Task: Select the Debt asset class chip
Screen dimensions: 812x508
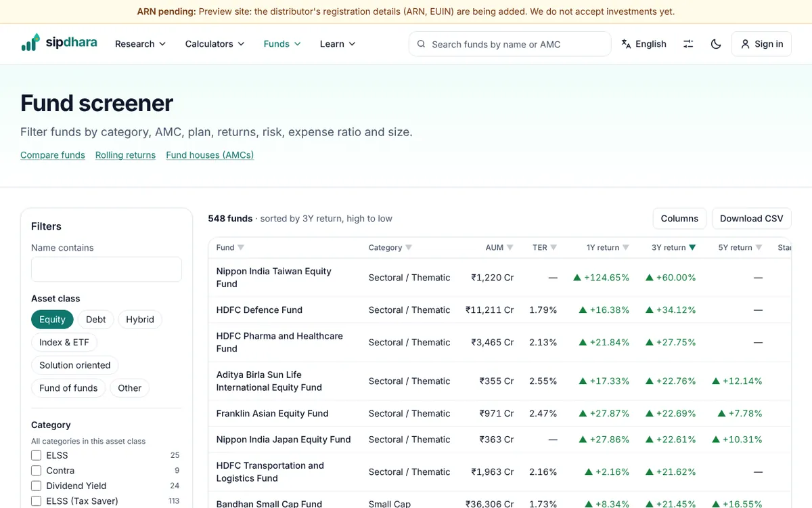Action: tap(96, 320)
